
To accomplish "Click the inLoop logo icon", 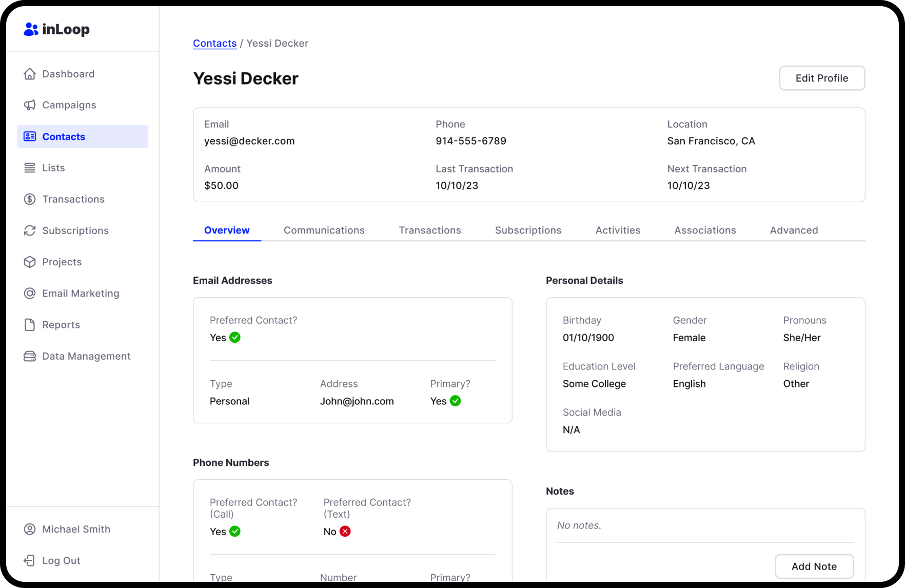I will click(31, 30).
